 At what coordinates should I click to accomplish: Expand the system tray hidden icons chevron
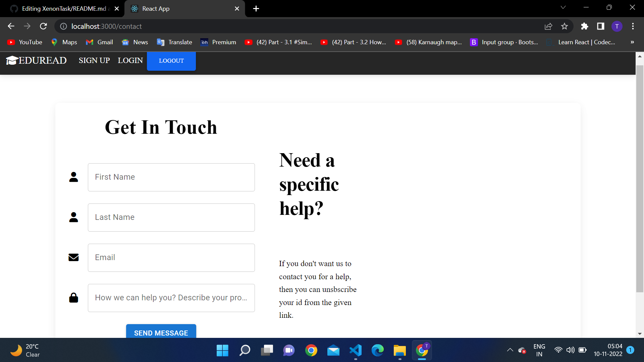point(510,350)
